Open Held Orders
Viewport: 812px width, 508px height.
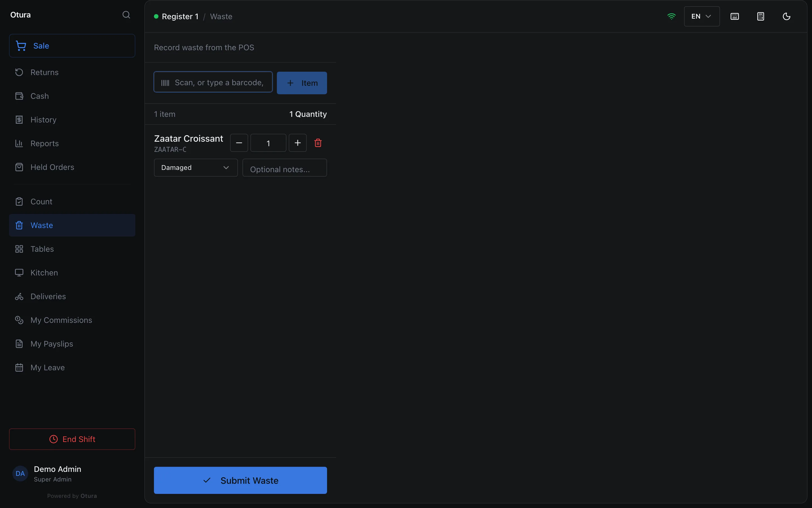72,167
